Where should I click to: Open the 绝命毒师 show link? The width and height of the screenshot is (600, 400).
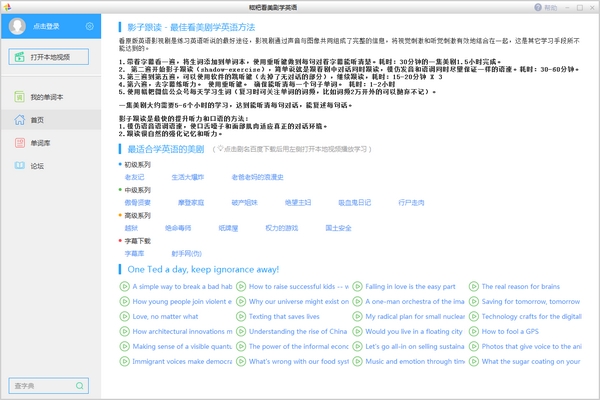178,228
